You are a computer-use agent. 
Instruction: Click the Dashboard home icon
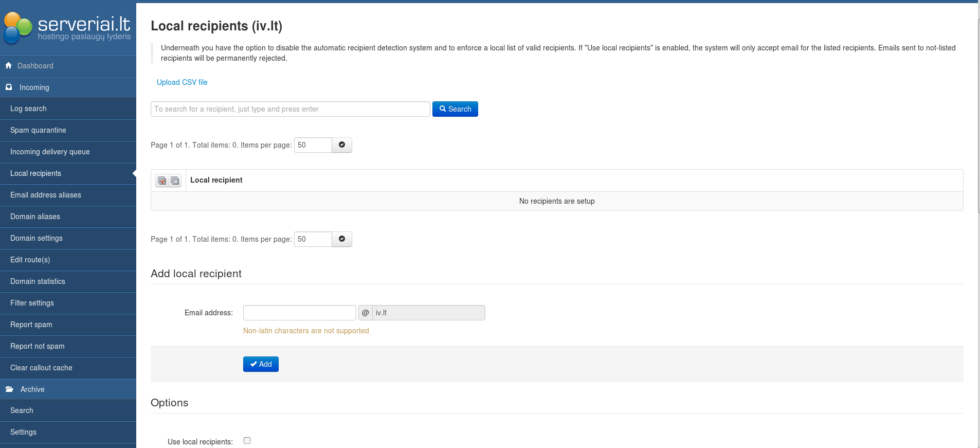(9, 66)
